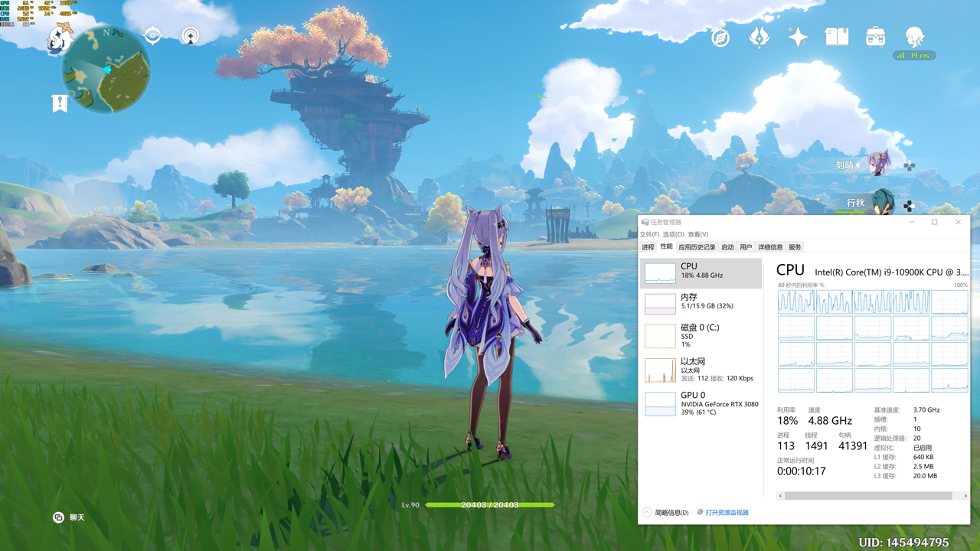Switch to party member 行秋 portrait

click(884, 203)
